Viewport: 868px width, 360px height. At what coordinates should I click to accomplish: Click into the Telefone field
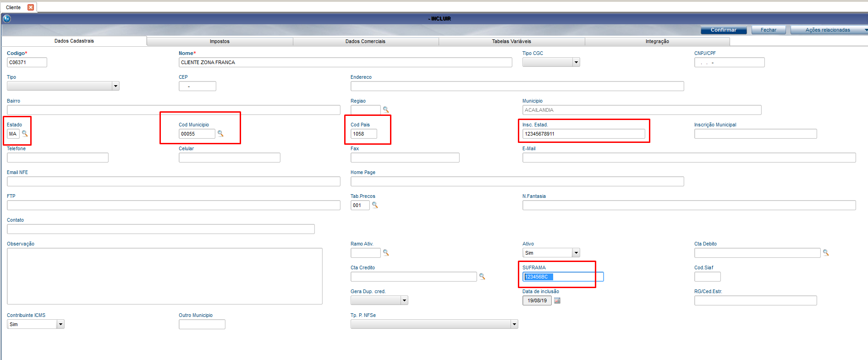click(x=58, y=158)
